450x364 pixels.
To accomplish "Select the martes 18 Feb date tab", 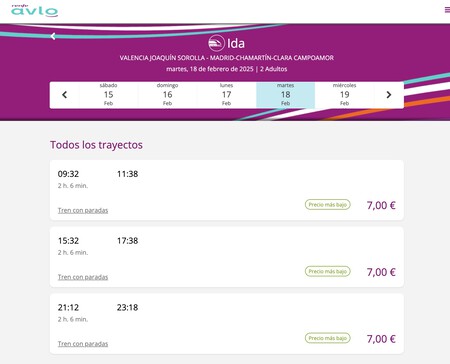I will (x=285, y=95).
